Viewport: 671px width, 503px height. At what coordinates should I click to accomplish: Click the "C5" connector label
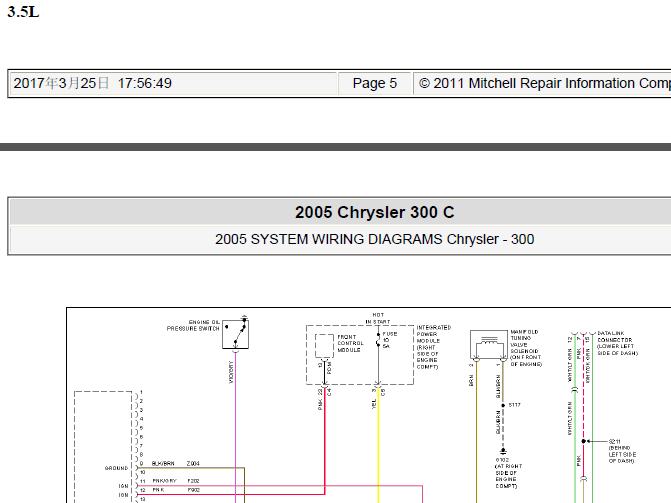(x=383, y=392)
